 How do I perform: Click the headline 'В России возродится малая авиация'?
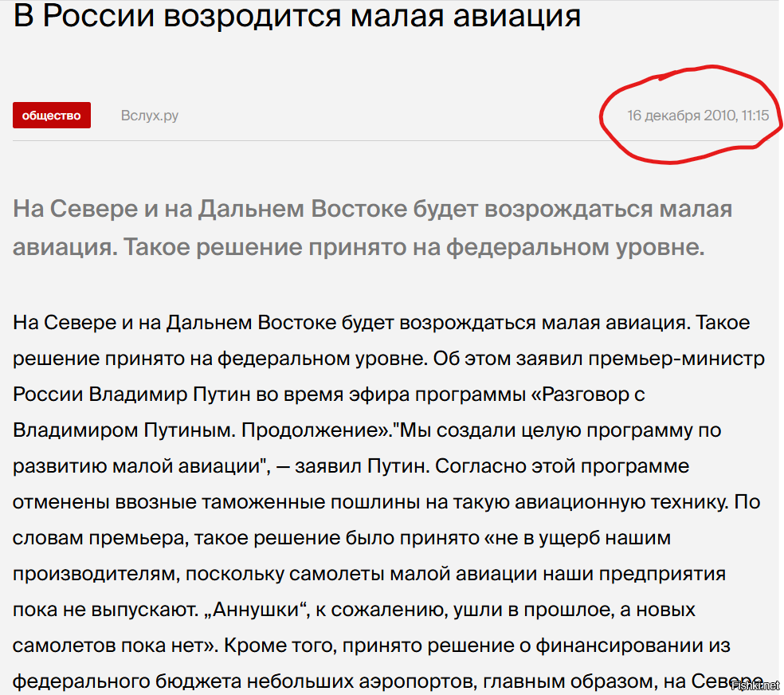[297, 16]
